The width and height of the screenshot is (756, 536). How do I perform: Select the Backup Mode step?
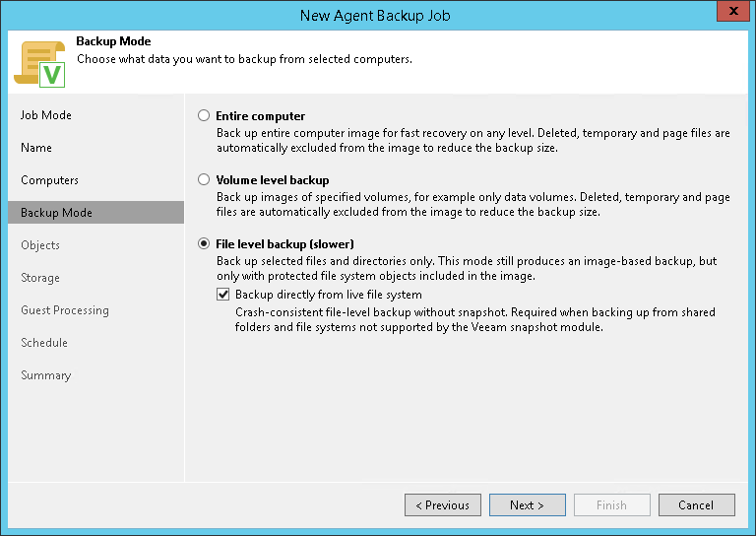click(95, 212)
